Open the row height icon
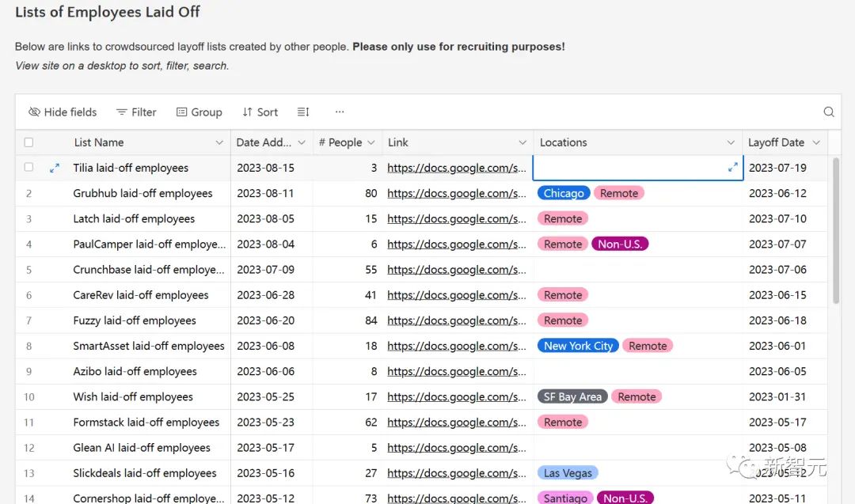The image size is (855, 504). coord(303,112)
